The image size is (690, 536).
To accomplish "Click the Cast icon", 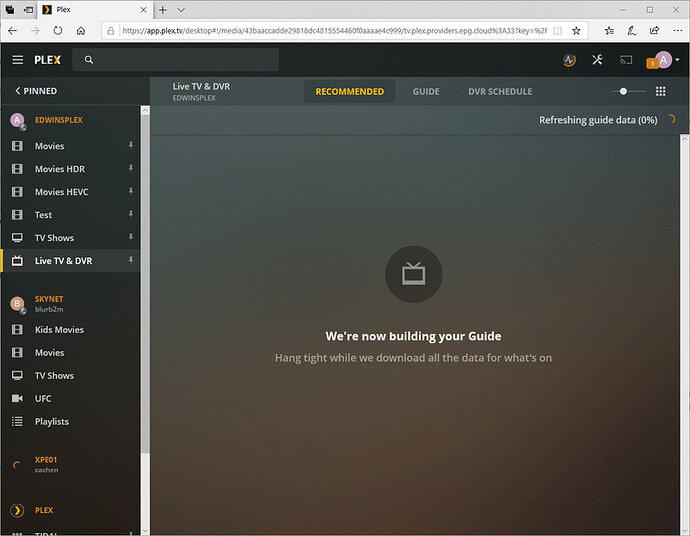I will [x=626, y=60].
